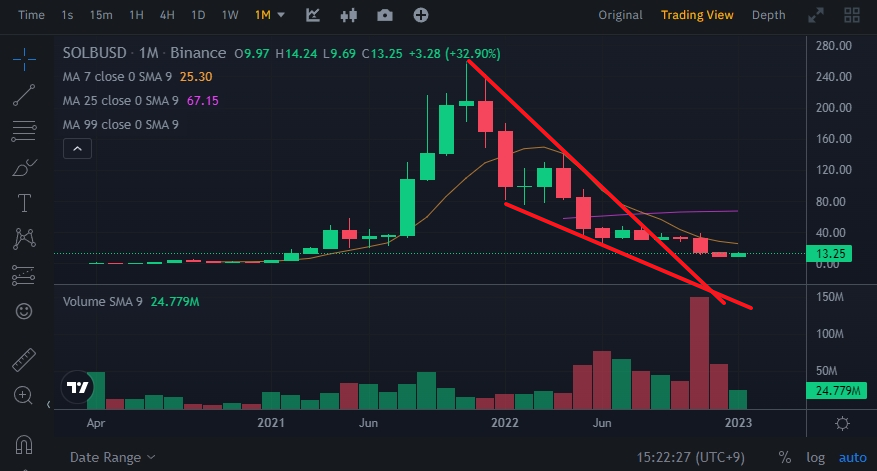Click the TradingView logo

point(77,387)
